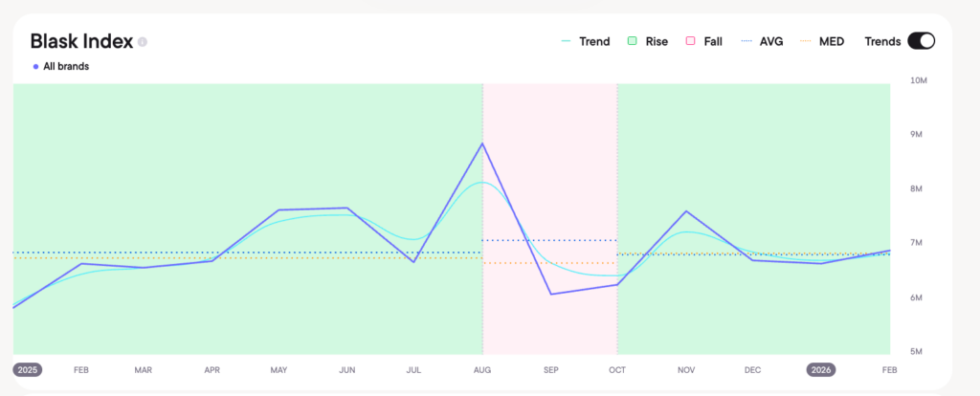Screen dimensions: 980x396
Task: Click the FEB label at axis end
Action: point(889,369)
